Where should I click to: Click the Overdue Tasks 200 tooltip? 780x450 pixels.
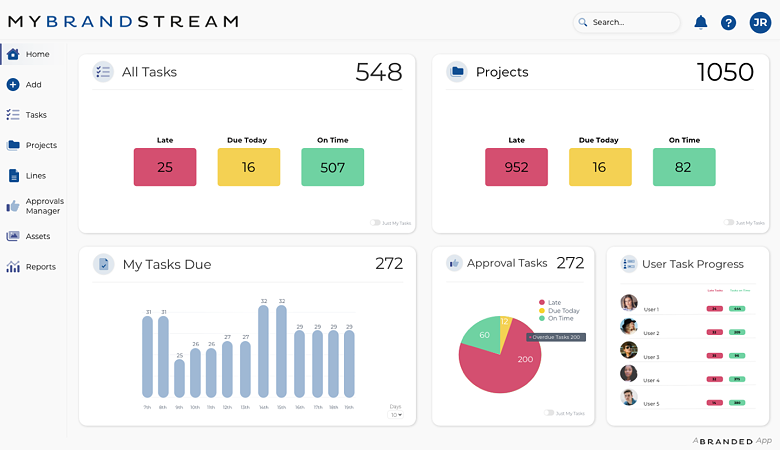pyautogui.click(x=556, y=337)
